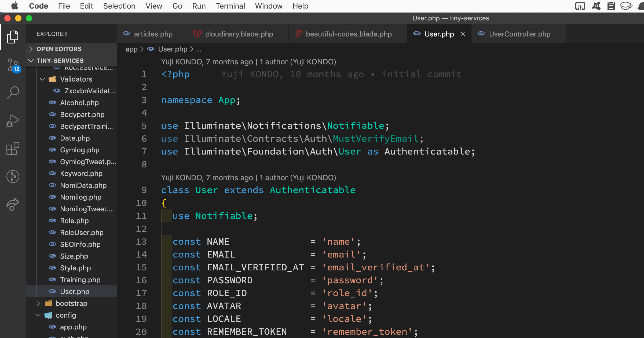Expand the bootstrap folder

coord(71,303)
